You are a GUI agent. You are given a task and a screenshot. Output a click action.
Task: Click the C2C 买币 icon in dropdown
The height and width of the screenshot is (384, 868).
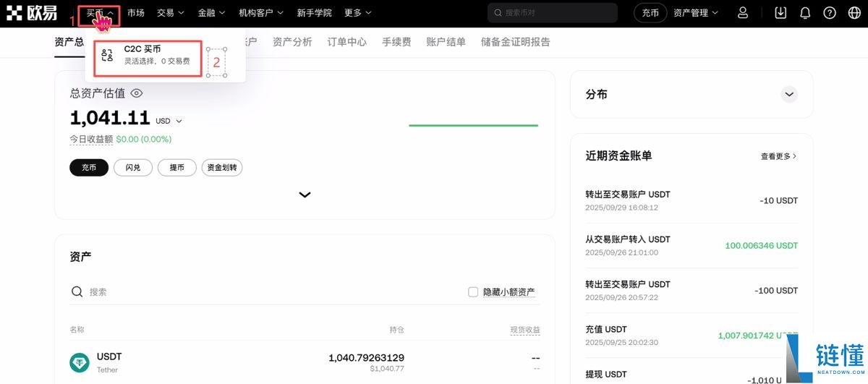coord(108,56)
